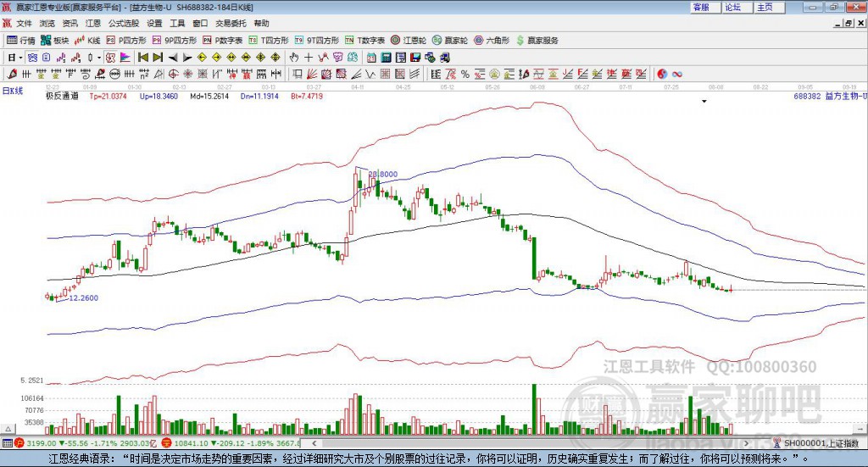Viewport: 868px width, 467px height.
Task: Step chart right with black arrow
Action: point(187,58)
